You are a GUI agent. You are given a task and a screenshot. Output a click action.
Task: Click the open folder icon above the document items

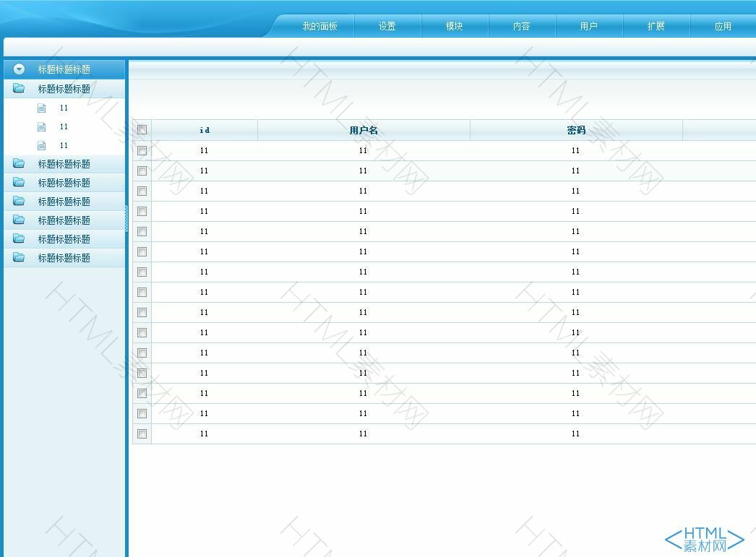click(19, 88)
